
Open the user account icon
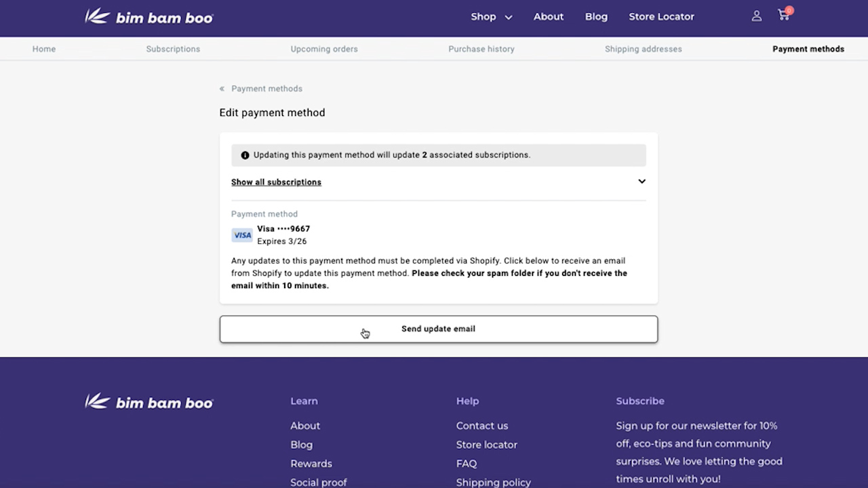(x=757, y=16)
